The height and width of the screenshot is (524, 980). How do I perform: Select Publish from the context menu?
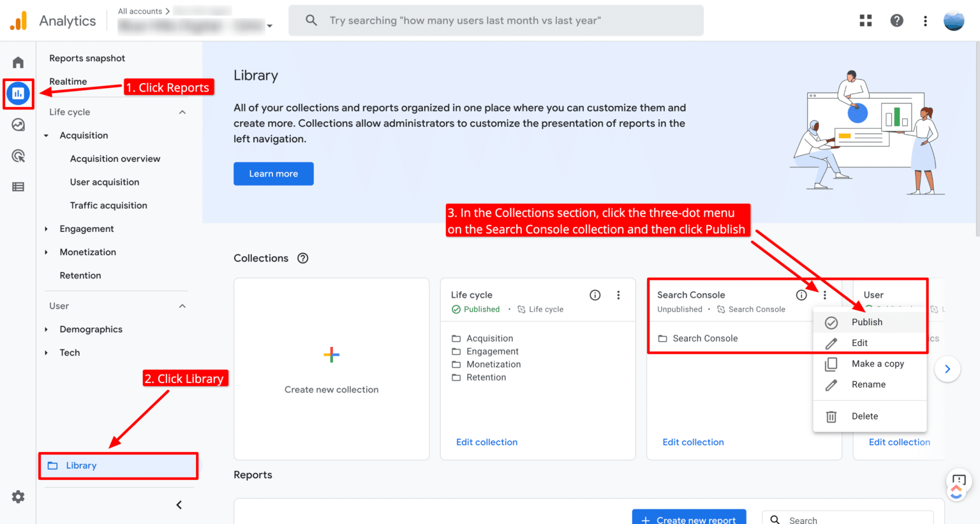[870, 322]
